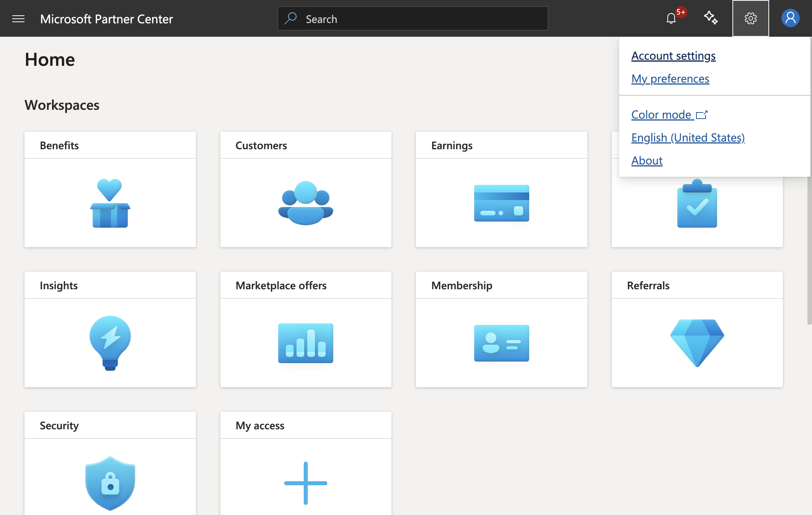Click the Color mode external link icon
The image size is (812, 515).
tap(702, 115)
